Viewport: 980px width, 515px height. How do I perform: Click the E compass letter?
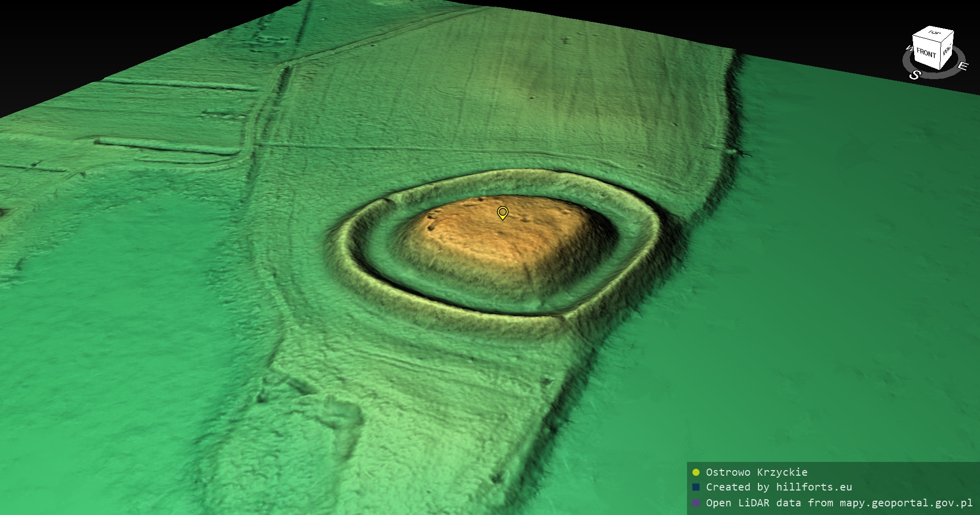(962, 66)
